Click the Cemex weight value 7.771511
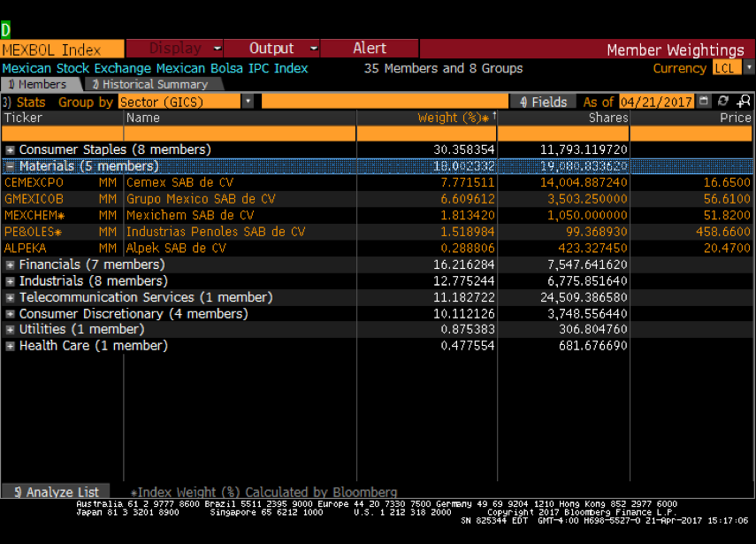 tap(468, 183)
